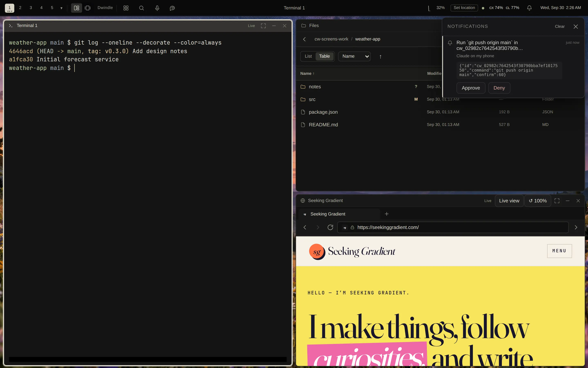The height and width of the screenshot is (368, 588).
Task: Select the carousel layout icon in top bar
Action: [88, 8]
